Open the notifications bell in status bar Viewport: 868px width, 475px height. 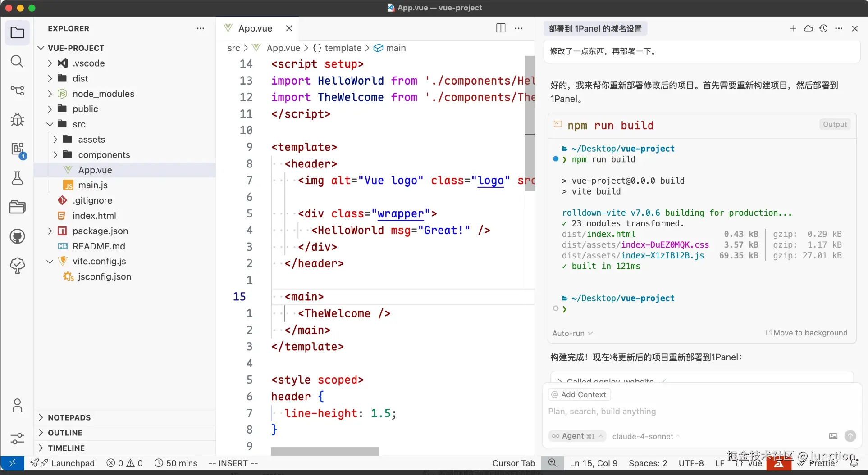(854, 463)
